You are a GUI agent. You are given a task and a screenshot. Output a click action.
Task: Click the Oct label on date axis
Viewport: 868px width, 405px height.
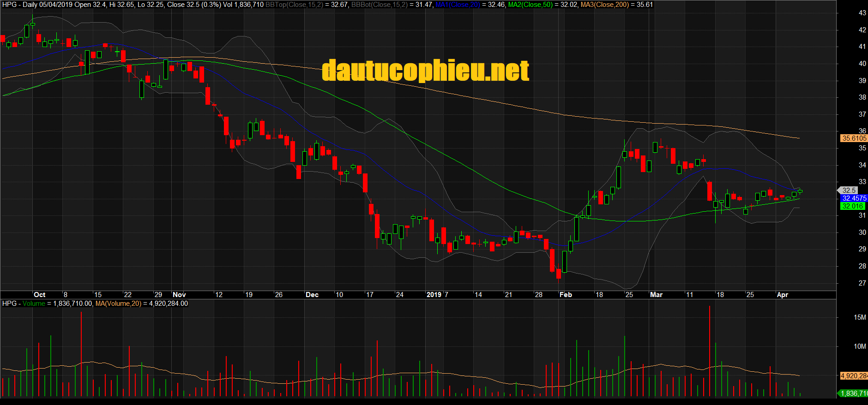pos(40,295)
